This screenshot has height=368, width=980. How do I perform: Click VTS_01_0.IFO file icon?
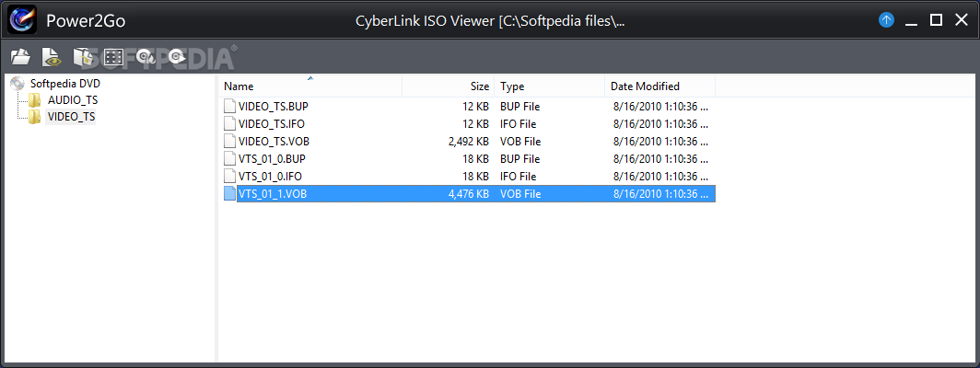230,177
